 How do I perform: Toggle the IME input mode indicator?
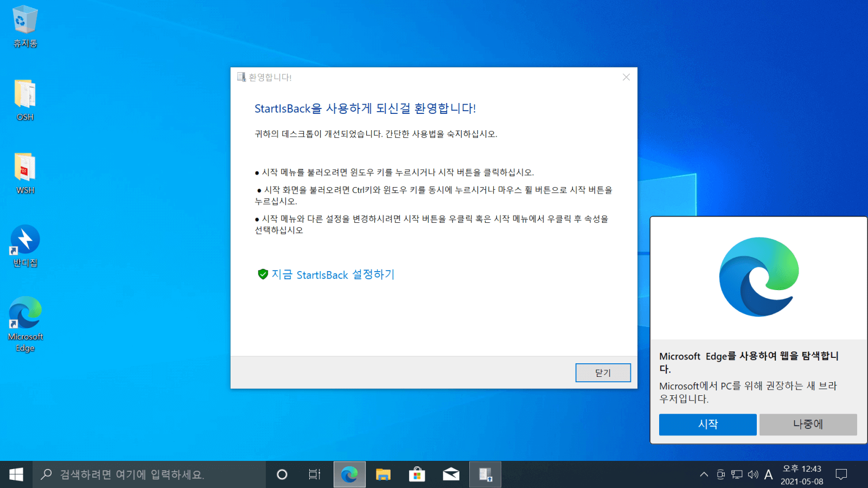click(769, 474)
